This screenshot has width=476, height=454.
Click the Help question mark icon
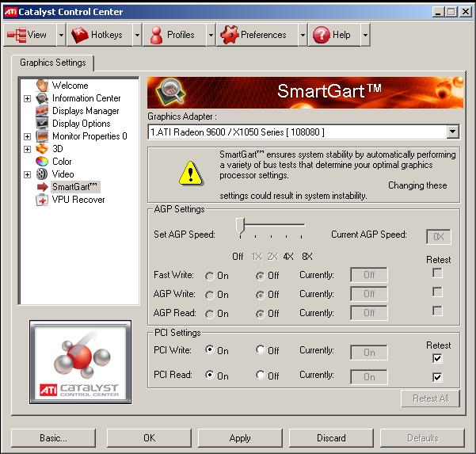[x=322, y=35]
